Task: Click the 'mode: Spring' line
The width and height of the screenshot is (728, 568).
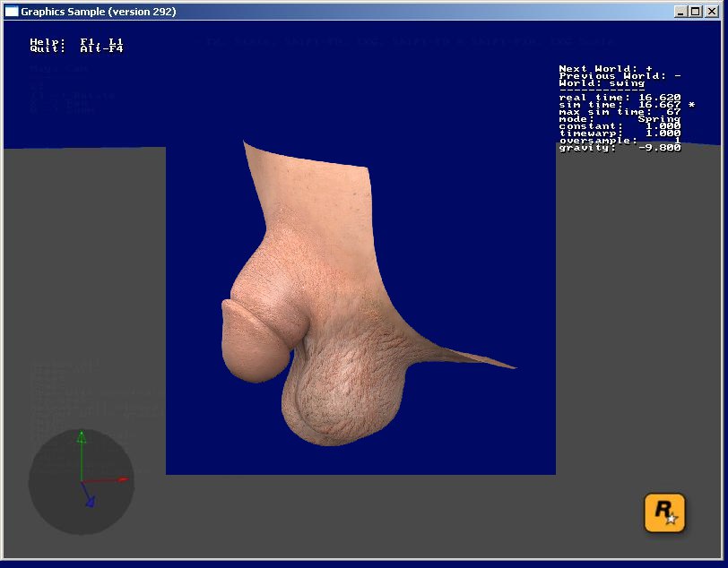Action: (620, 119)
